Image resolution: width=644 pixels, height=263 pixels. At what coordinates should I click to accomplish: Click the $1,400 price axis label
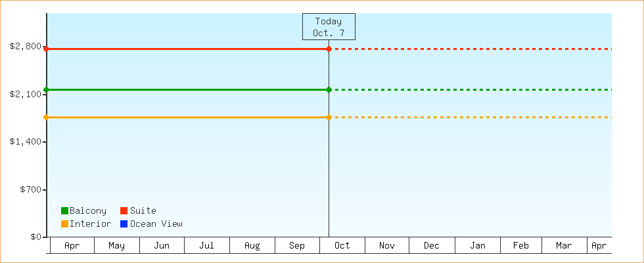pyautogui.click(x=24, y=142)
